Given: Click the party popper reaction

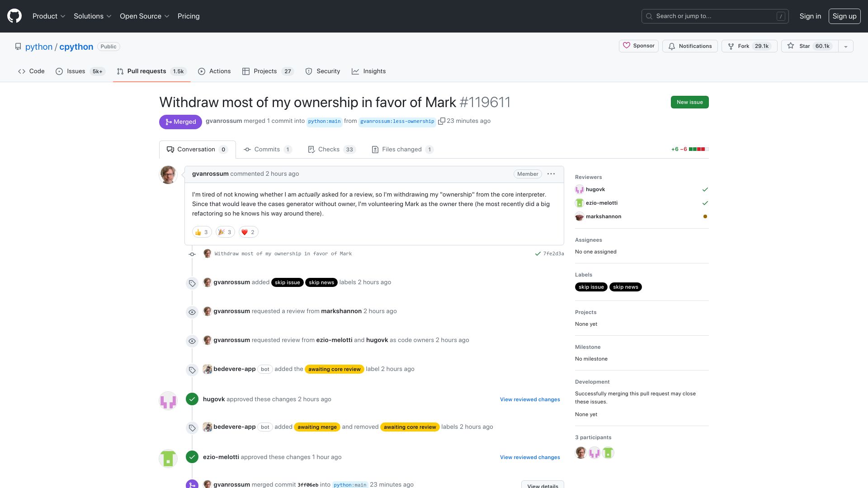Looking at the screenshot, I should click(225, 232).
